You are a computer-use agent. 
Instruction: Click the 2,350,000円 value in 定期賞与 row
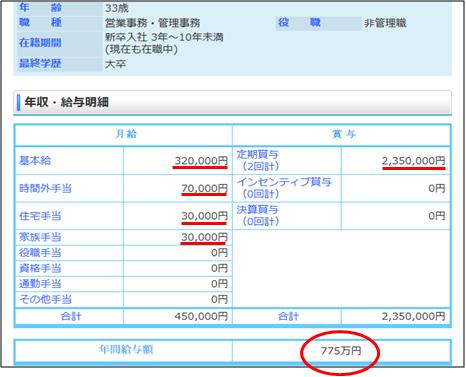[x=413, y=161]
